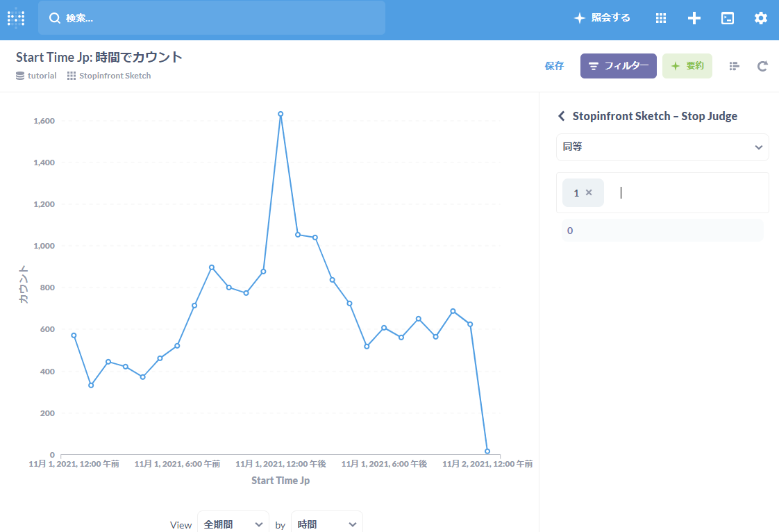Open the Stopinfront Sketch table link
Image resolution: width=779 pixels, height=532 pixels.
(114, 76)
